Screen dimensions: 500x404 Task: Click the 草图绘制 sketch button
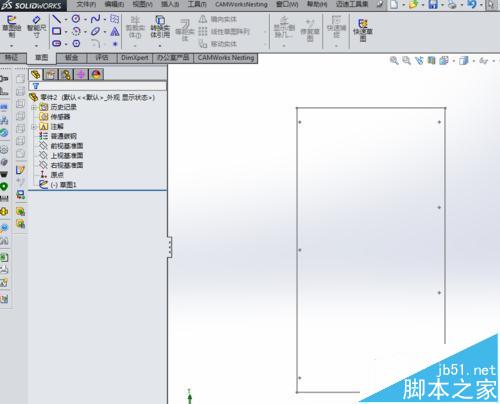pyautogui.click(x=12, y=27)
